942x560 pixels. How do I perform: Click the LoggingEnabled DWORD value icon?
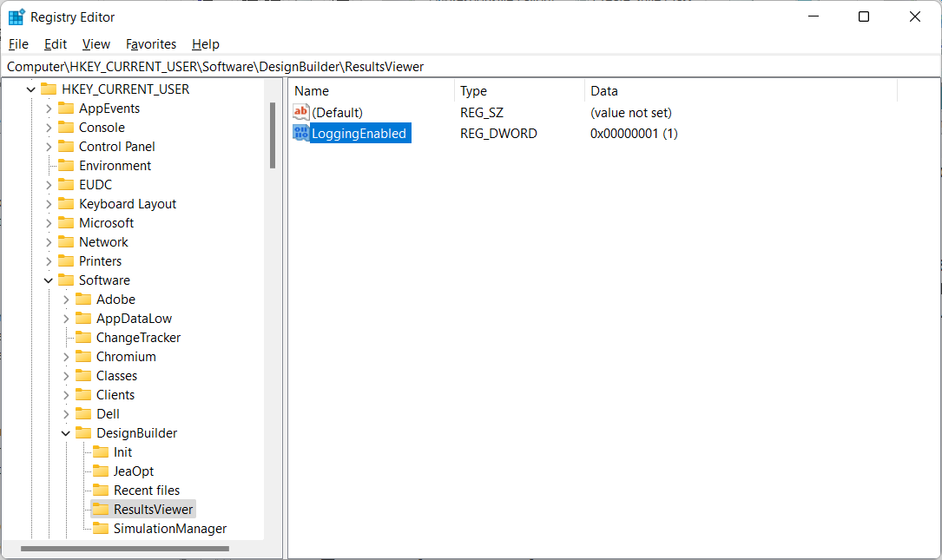pos(301,133)
